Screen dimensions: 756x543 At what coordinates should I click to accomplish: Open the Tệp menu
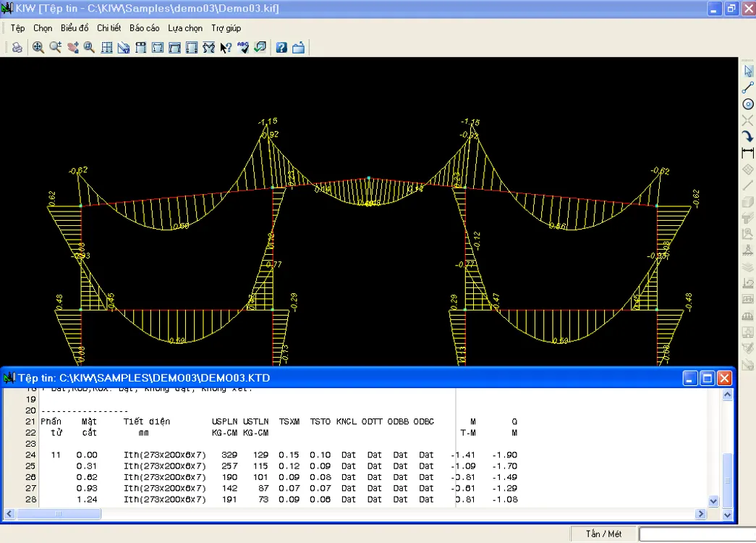click(x=17, y=28)
